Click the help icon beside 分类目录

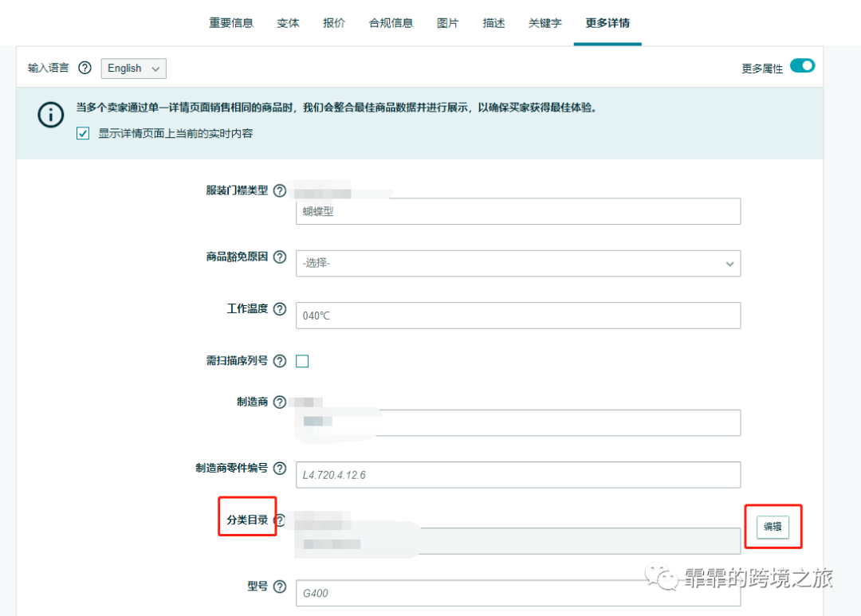tap(279, 520)
